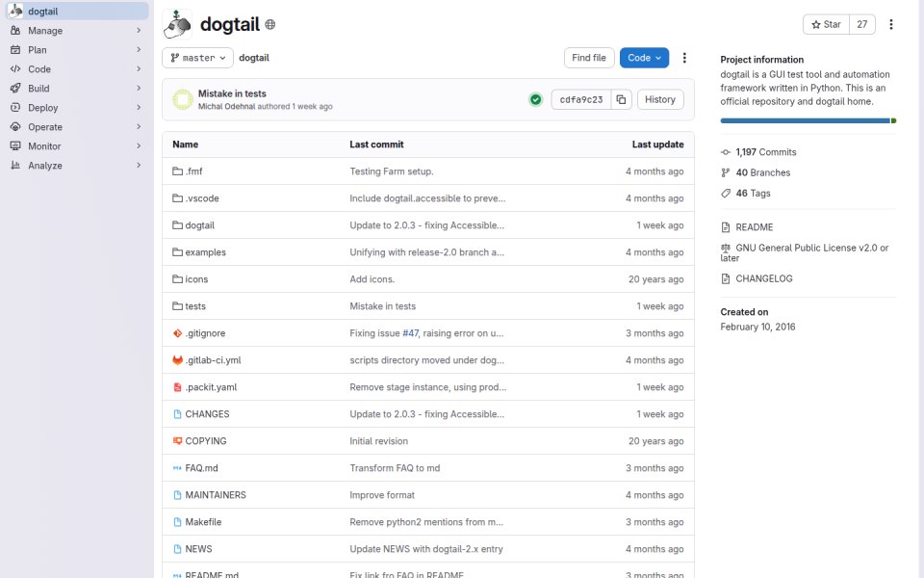This screenshot has height=578, width=924.
Task: Open the CHANGES file
Action: coord(207,414)
